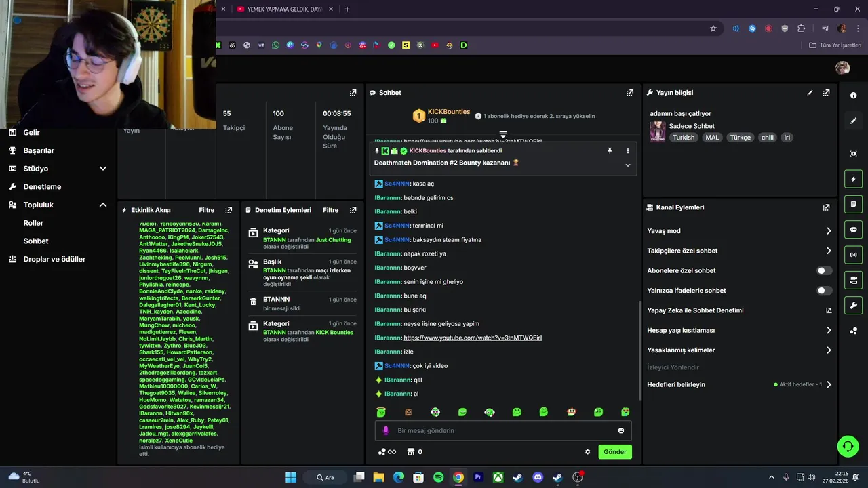Open Denetleme in the sidebar
Screen dimensions: 868x488
(42, 186)
